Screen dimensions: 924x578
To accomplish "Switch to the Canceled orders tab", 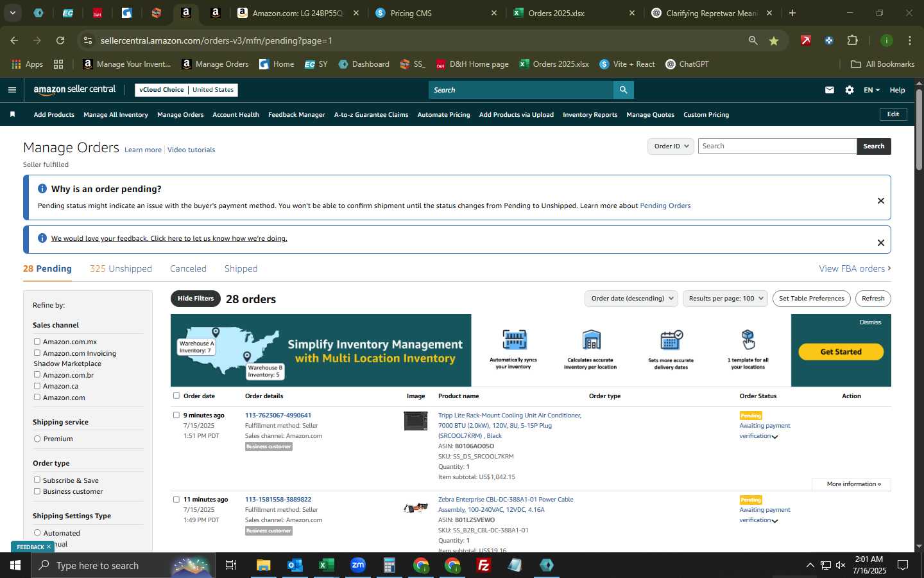I will pyautogui.click(x=188, y=268).
